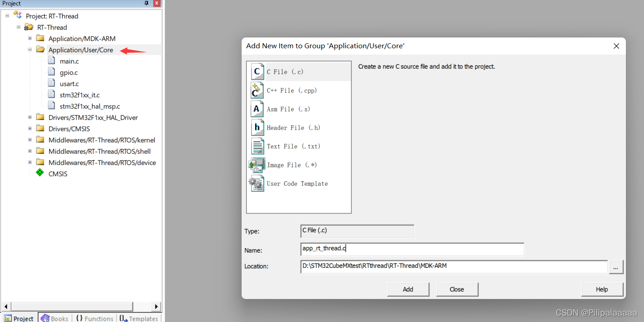Click the Add button
The height and width of the screenshot is (322, 644).
click(408, 289)
